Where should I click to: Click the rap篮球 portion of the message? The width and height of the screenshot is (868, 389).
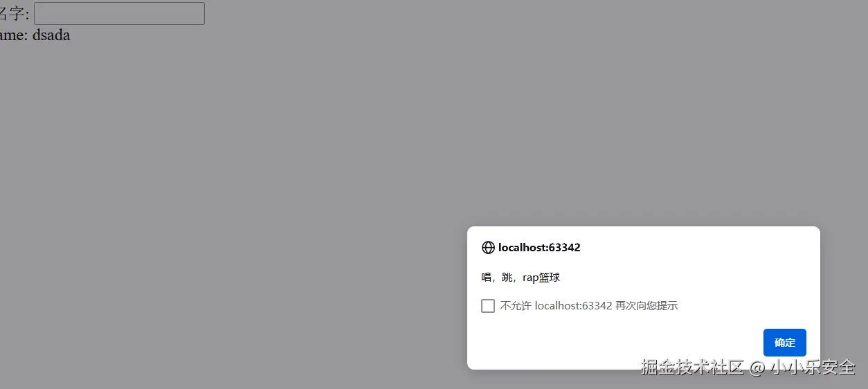(541, 278)
